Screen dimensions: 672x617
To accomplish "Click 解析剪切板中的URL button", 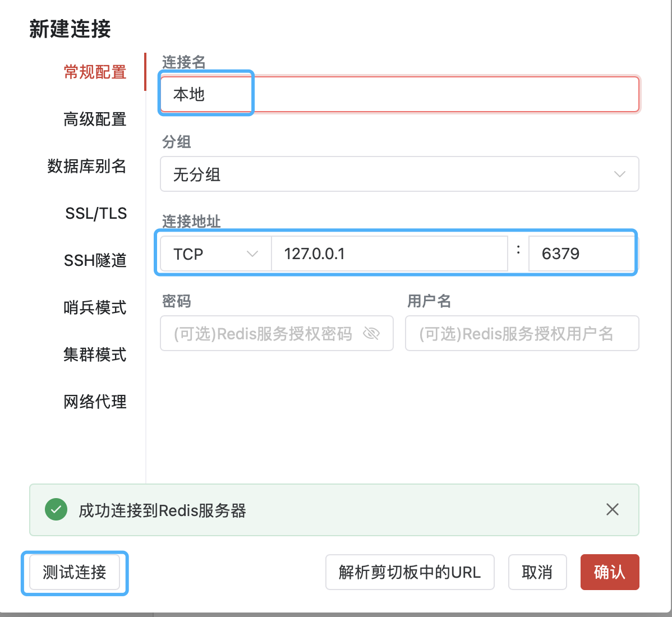I will 409,572.
